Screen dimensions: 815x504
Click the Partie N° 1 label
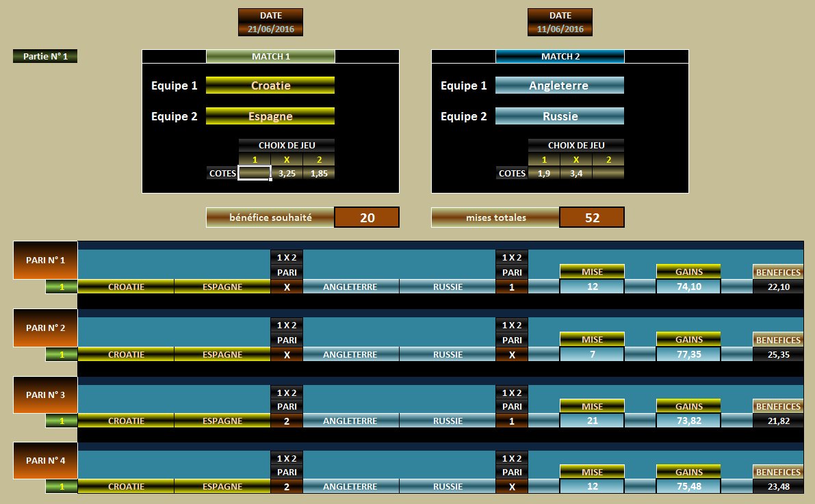point(44,57)
